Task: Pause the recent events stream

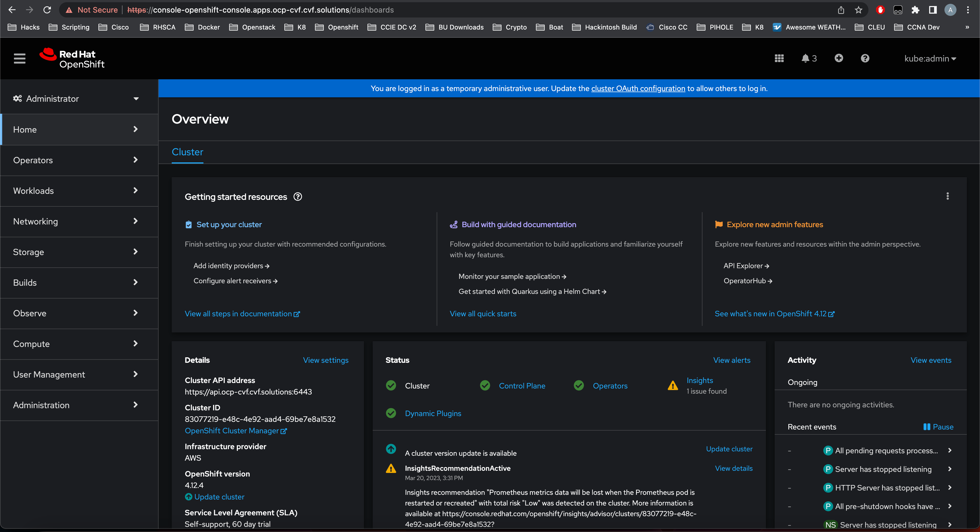Action: pos(938,427)
